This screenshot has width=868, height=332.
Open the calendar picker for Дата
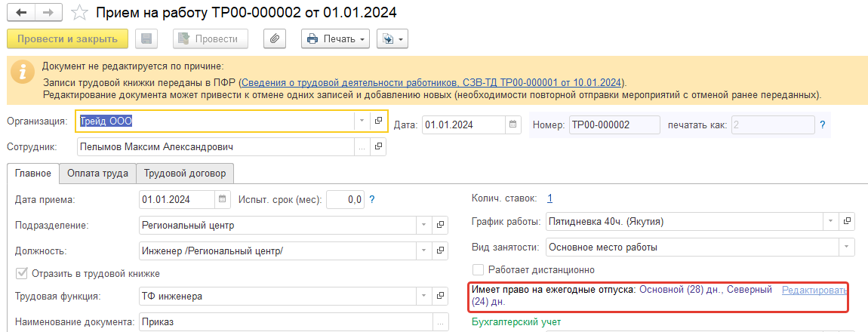coord(513,125)
